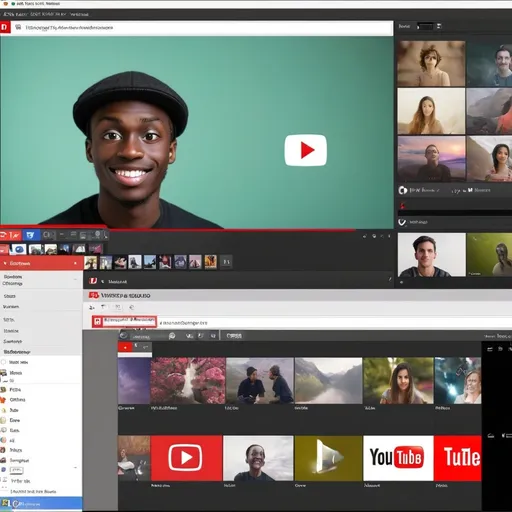This screenshot has height=512, width=512.
Task: Open the young man on white background thumbnail
Action: pyautogui.click(x=431, y=255)
